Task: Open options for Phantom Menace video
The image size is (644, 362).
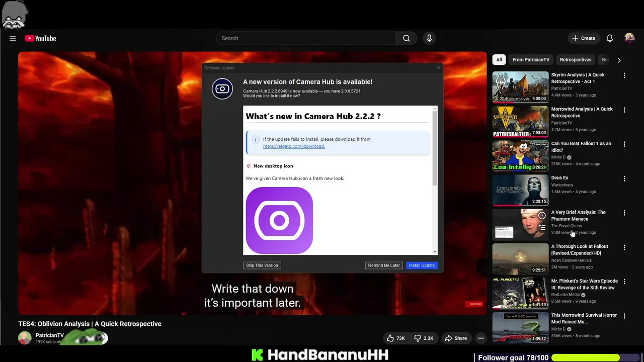Action: 624,213
